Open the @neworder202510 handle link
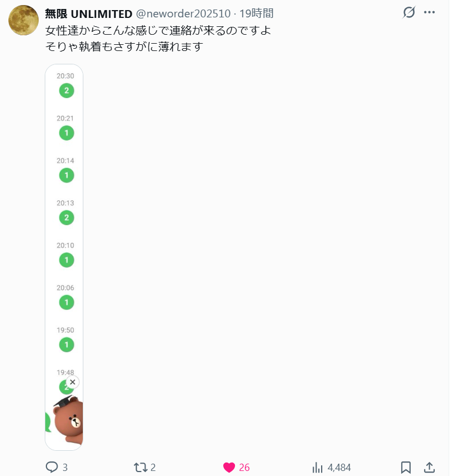This screenshot has width=452, height=476. [183, 14]
